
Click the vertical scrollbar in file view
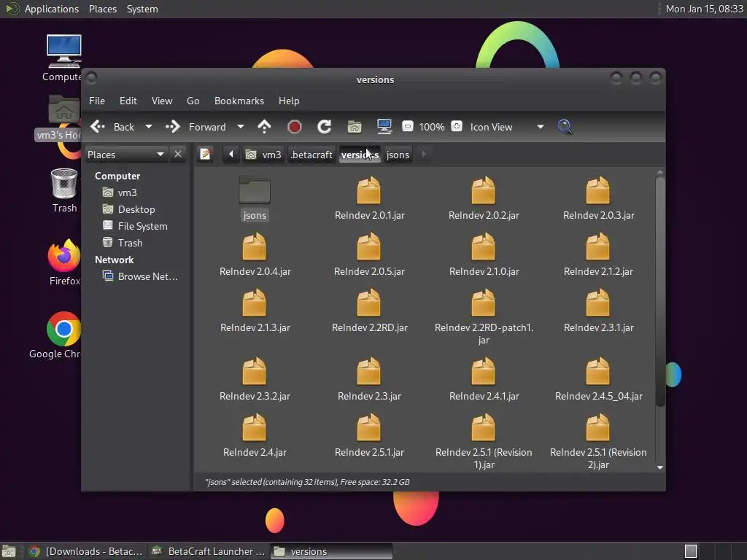(660, 292)
